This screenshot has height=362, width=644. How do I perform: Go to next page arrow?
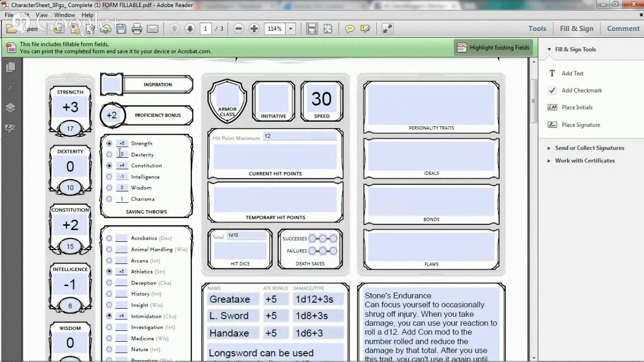190,29
